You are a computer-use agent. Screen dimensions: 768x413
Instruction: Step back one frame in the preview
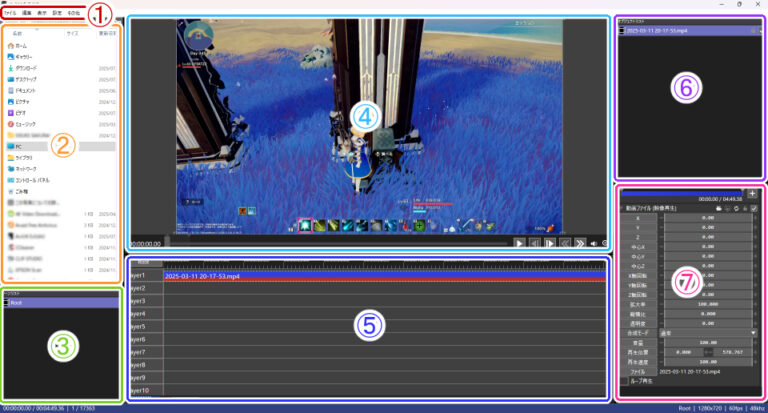coord(536,243)
